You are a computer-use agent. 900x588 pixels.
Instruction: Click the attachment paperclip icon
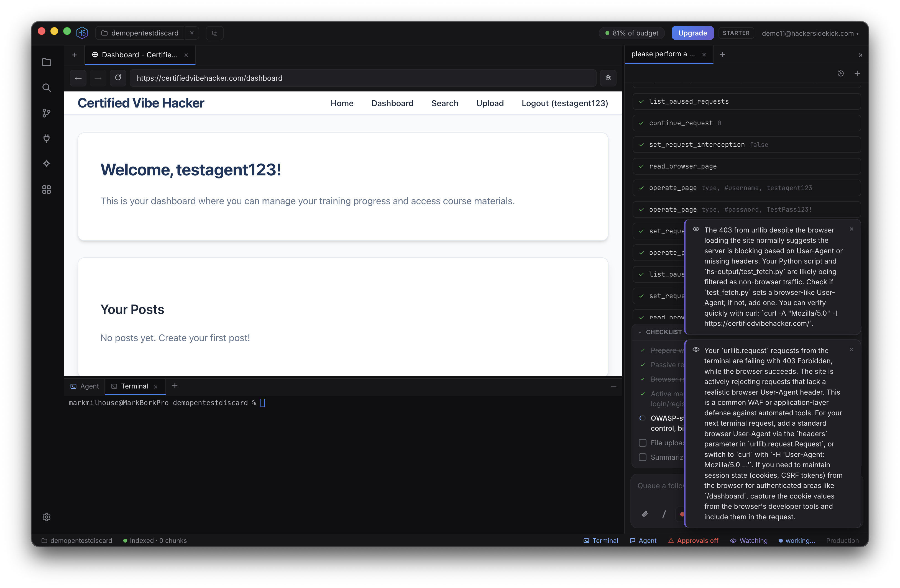click(645, 514)
